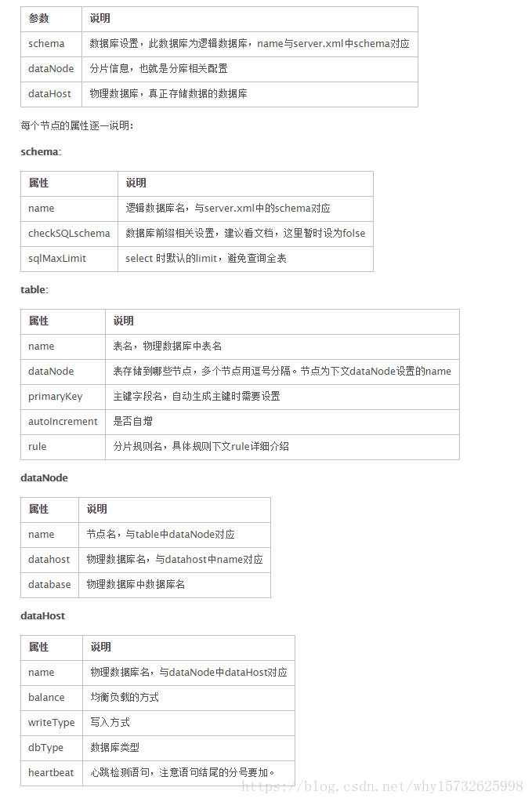Click 'dataHost' cell in the 参数 table
532x802 pixels.
click(x=51, y=93)
